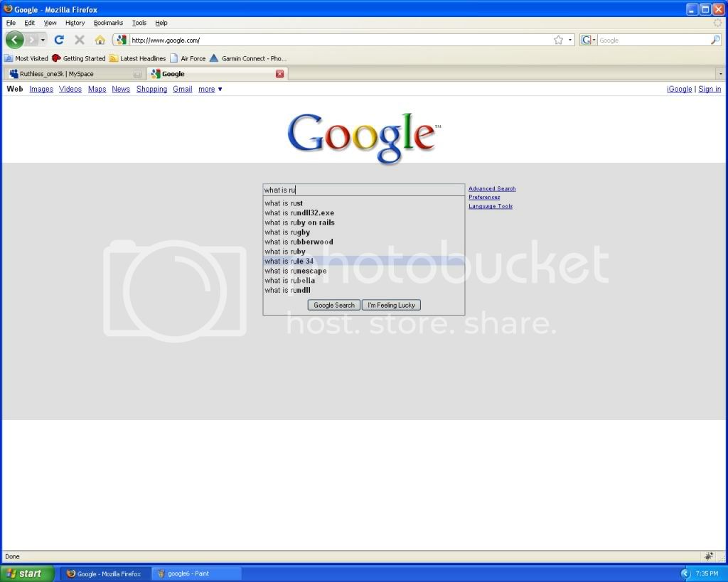This screenshot has width=728, height=582.
Task: Open the address bar history dropdown
Action: point(570,40)
